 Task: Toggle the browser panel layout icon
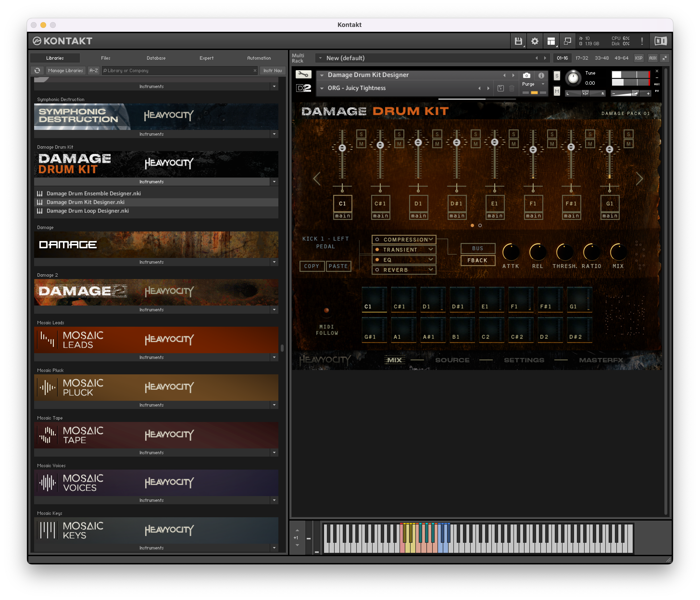[x=551, y=41]
